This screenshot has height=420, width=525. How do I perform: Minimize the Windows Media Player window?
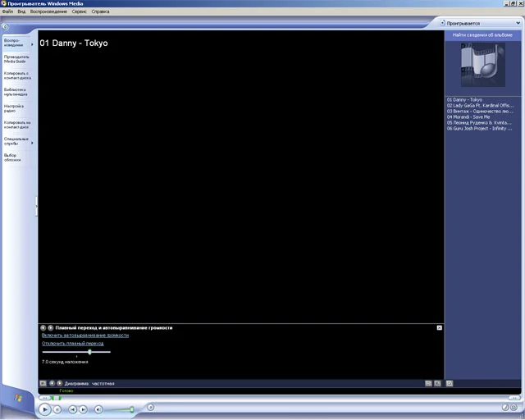tap(507, 3)
